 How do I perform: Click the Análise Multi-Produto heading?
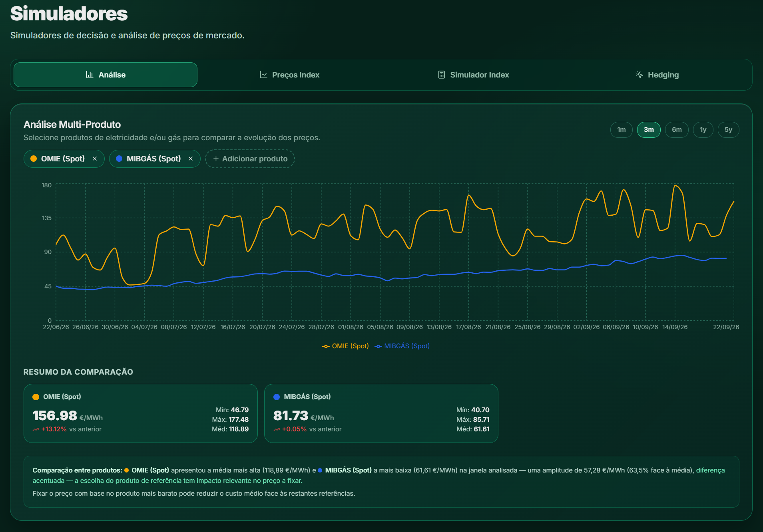(72, 124)
